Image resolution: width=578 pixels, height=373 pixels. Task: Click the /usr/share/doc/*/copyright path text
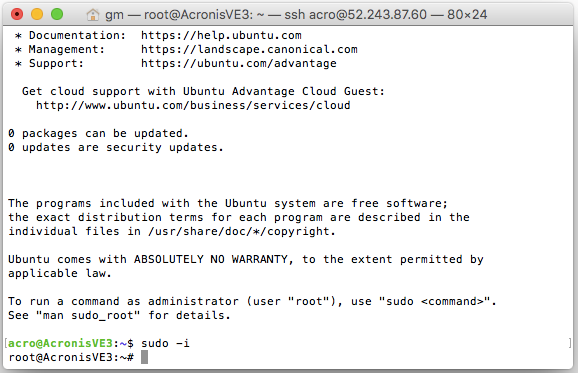[x=242, y=231]
